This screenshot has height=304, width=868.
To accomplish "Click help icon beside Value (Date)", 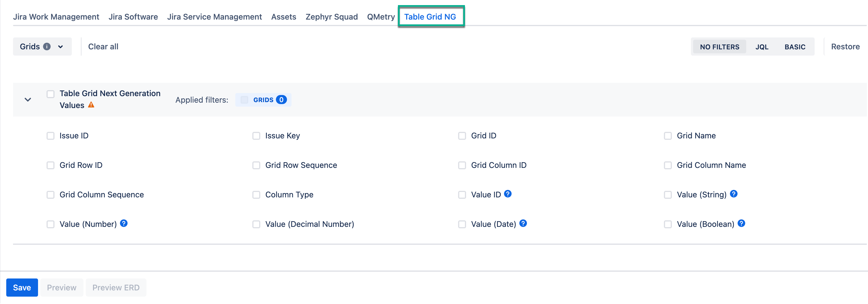I will pyautogui.click(x=523, y=223).
